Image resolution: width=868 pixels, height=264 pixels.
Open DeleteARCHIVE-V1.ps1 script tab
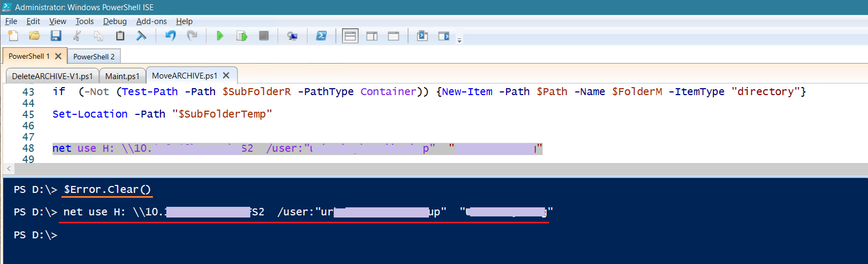point(52,76)
